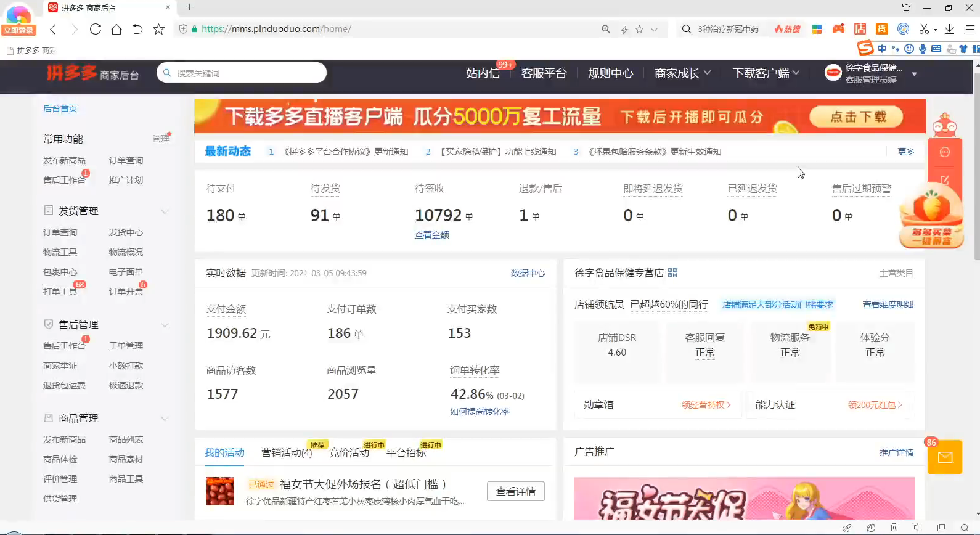Open new browser tab with plus icon
This screenshot has height=535, width=980.
pos(189,7)
